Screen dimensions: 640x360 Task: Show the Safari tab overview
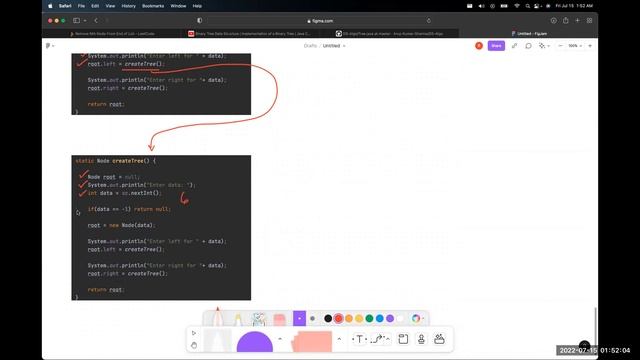click(x=589, y=20)
